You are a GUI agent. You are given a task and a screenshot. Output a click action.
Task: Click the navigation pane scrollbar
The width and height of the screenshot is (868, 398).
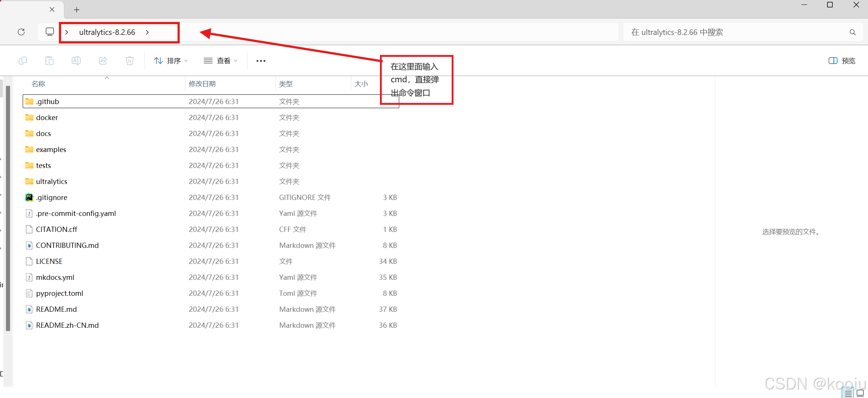coord(8,208)
